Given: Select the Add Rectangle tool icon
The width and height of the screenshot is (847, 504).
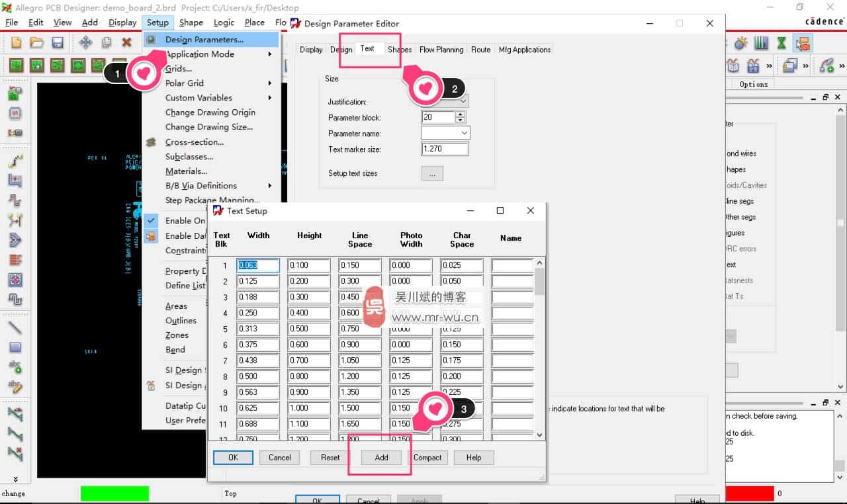Looking at the screenshot, I should (15, 347).
